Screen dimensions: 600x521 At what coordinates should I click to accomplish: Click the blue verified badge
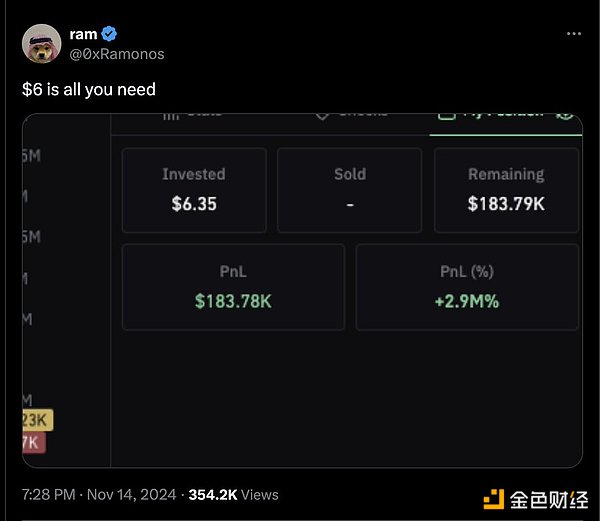click(108, 34)
